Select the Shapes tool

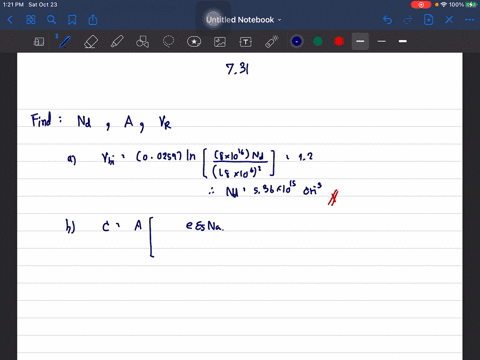[142, 42]
